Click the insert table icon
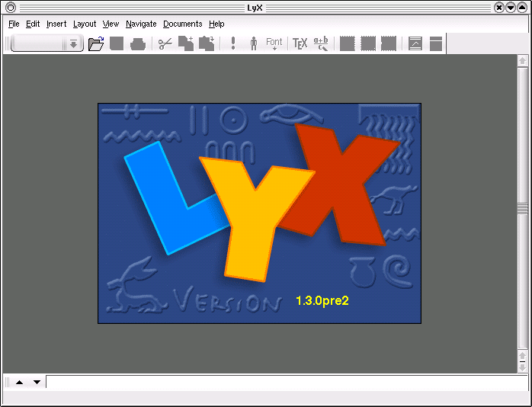Screen dimensions: 532x407 point(435,43)
